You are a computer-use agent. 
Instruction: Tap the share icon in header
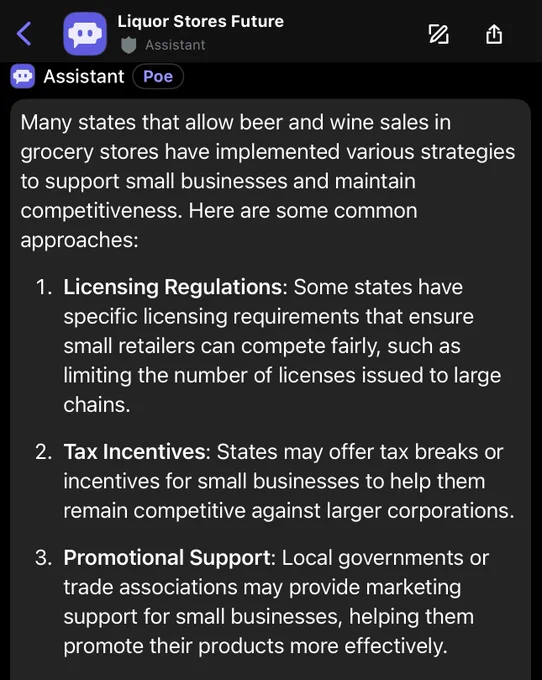click(494, 33)
